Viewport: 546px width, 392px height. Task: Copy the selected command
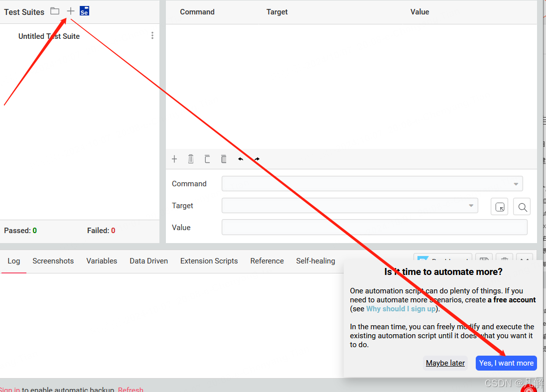coord(207,159)
